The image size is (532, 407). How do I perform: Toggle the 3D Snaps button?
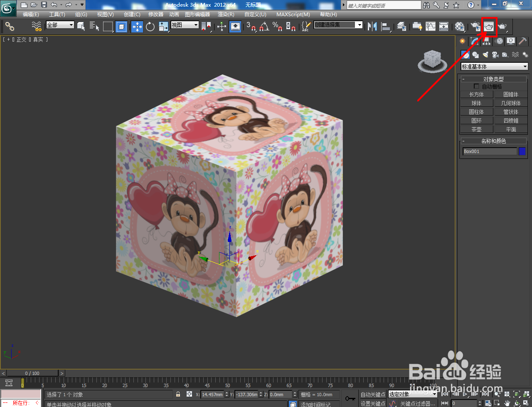251,27
